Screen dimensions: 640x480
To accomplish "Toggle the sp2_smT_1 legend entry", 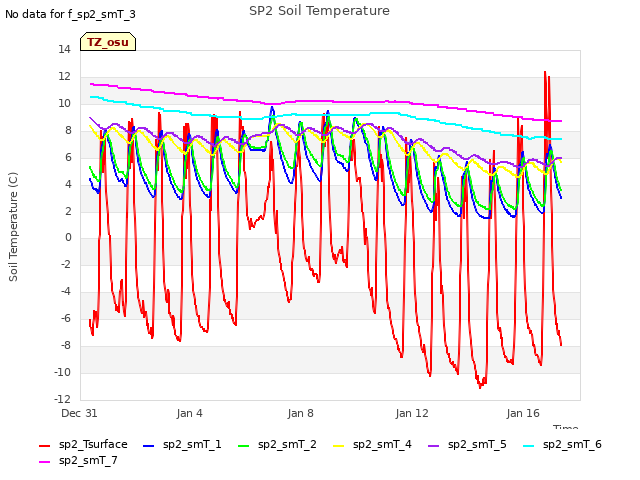I will (x=182, y=444).
